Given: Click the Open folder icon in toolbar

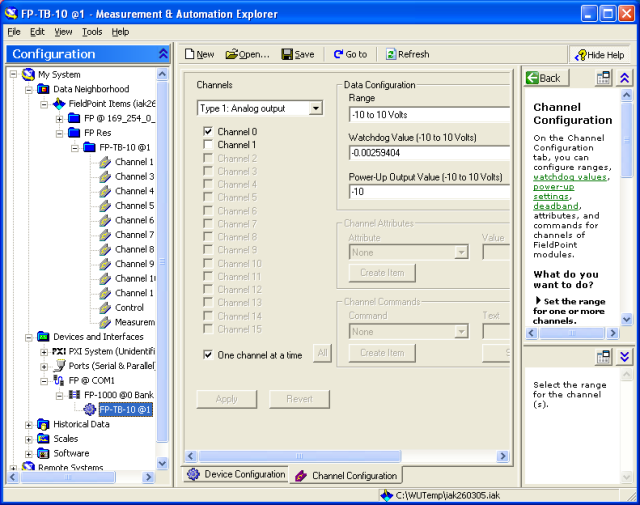Looking at the screenshot, I should pos(232,54).
